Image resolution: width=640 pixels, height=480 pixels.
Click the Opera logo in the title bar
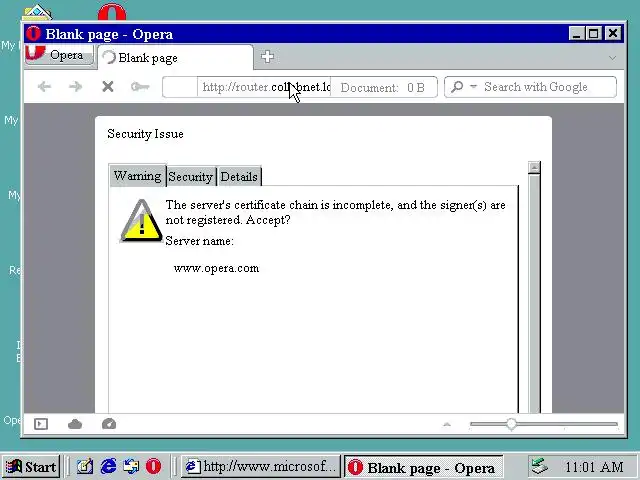point(33,33)
